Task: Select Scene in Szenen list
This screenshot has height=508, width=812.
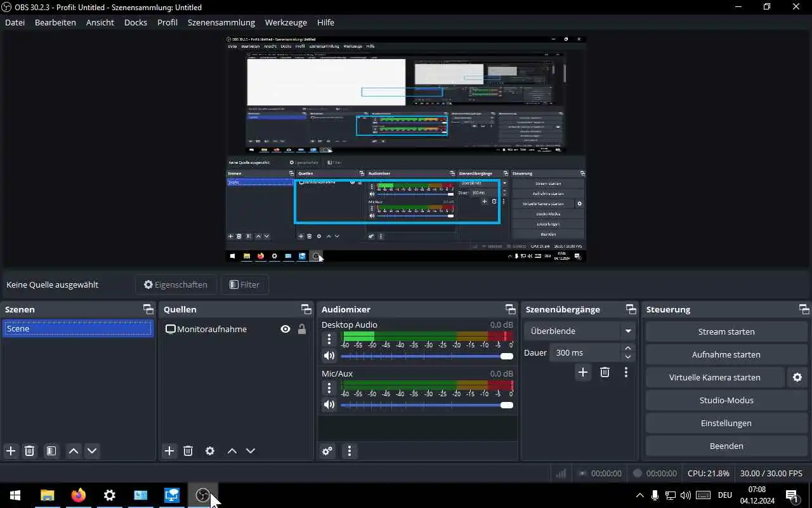Action: coord(77,328)
